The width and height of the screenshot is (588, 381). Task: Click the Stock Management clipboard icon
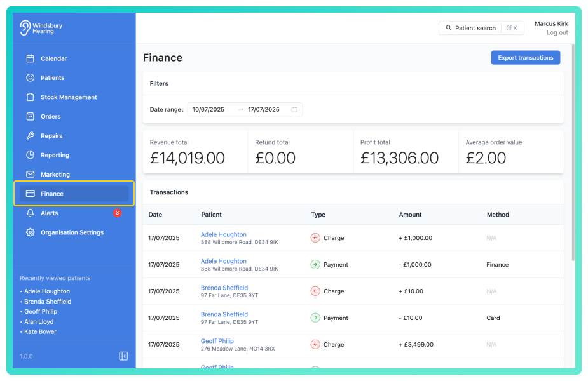coord(31,97)
